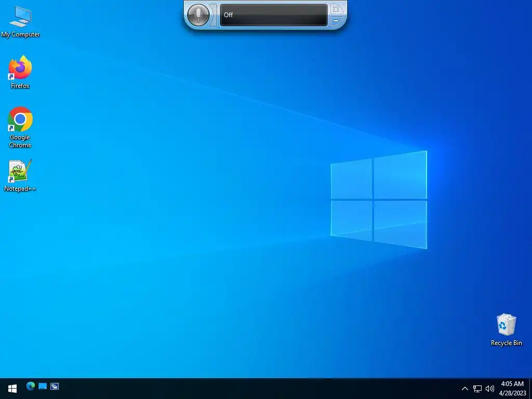
Task: Select the Notepad++ desktop shortcut
Action: pos(20,176)
